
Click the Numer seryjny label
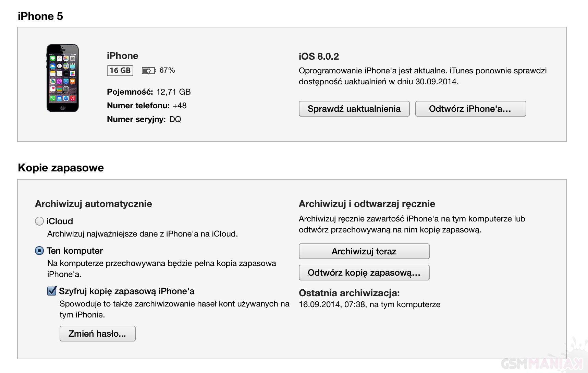pos(136,119)
